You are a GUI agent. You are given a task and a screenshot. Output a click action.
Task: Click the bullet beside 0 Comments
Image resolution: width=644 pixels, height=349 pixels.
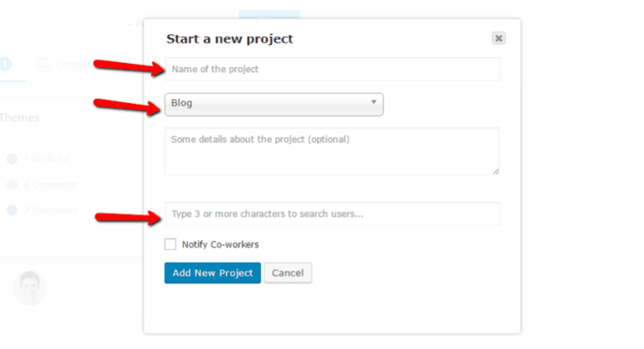11,184
